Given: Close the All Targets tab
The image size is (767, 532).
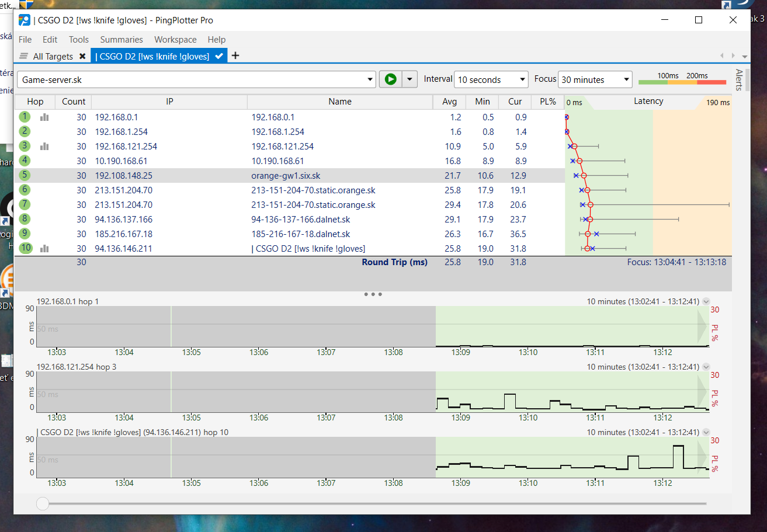Looking at the screenshot, I should 82,56.
